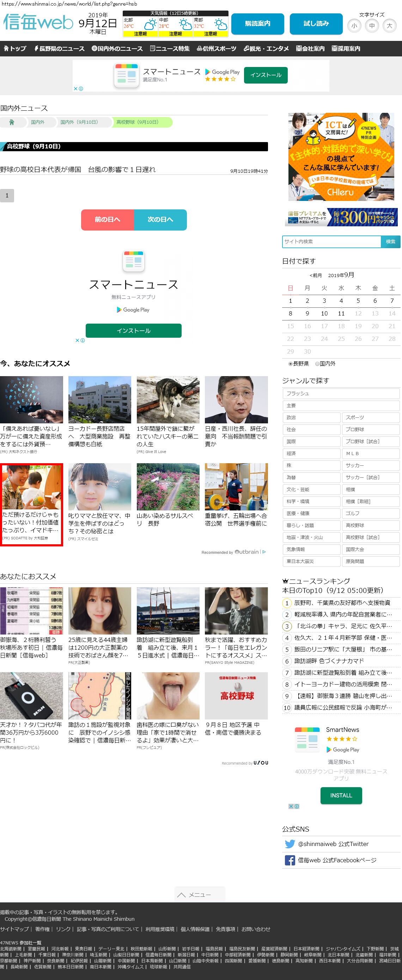The height and width of the screenshot is (980, 402).
Task: Click the home icon in the breadcrumb
Action: [x=12, y=122]
